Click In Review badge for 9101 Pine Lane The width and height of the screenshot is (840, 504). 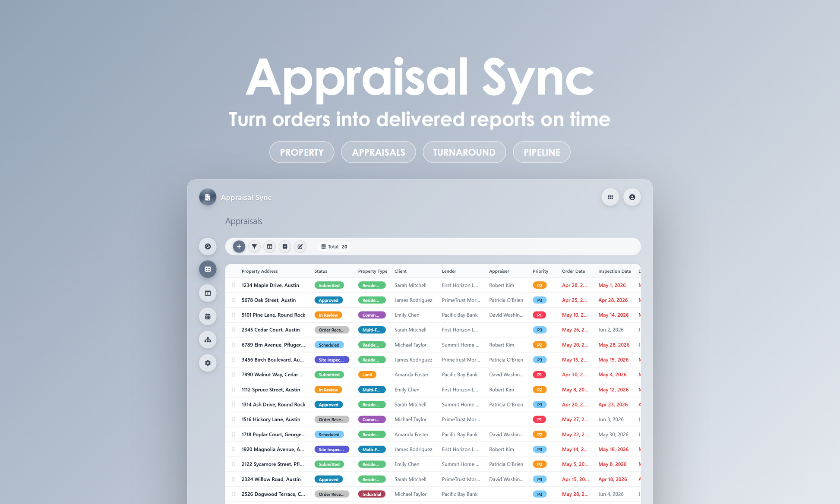pos(328,315)
